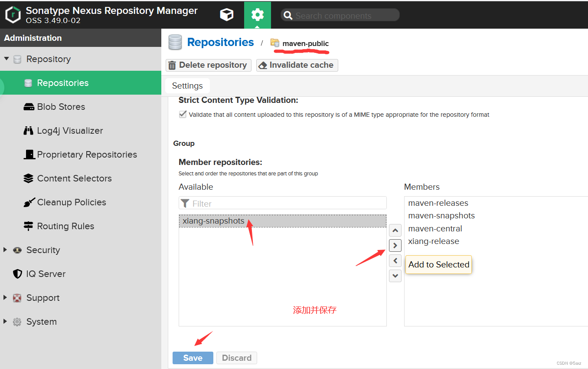Viewport: 588px width, 369px height.
Task: Open Cleanup Policies in sidebar
Action: tap(81, 202)
